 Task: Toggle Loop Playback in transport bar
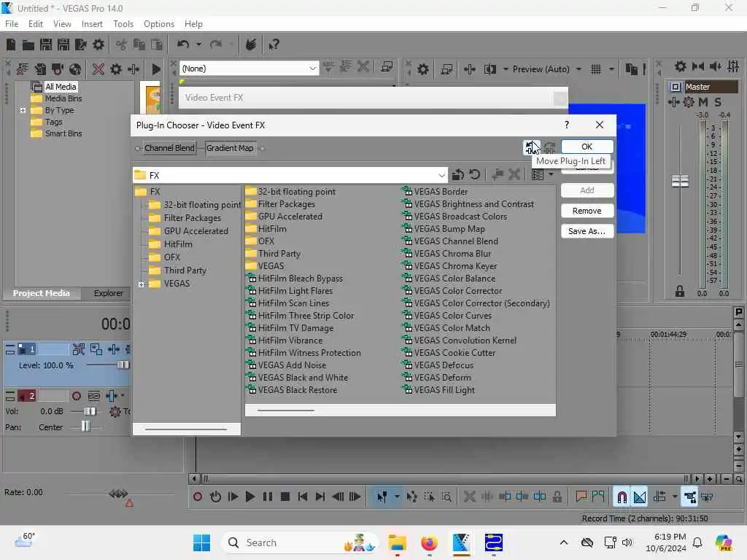click(215, 497)
